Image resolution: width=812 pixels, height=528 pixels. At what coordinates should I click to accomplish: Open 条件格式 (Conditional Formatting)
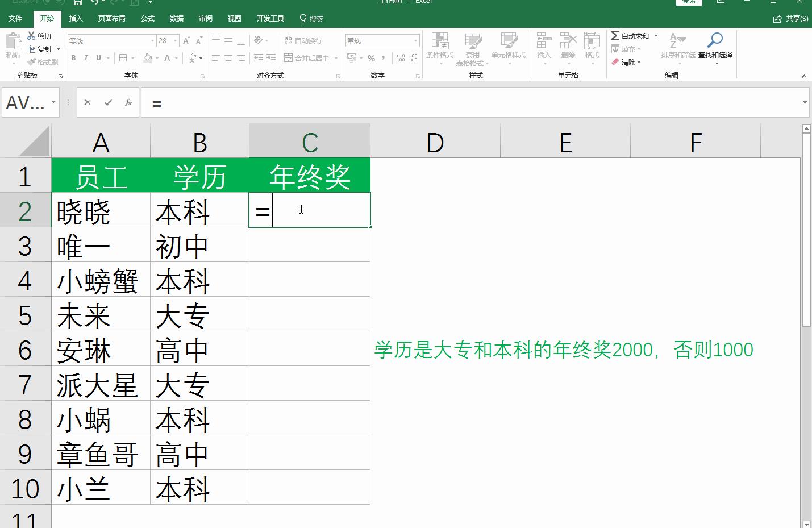(439, 48)
